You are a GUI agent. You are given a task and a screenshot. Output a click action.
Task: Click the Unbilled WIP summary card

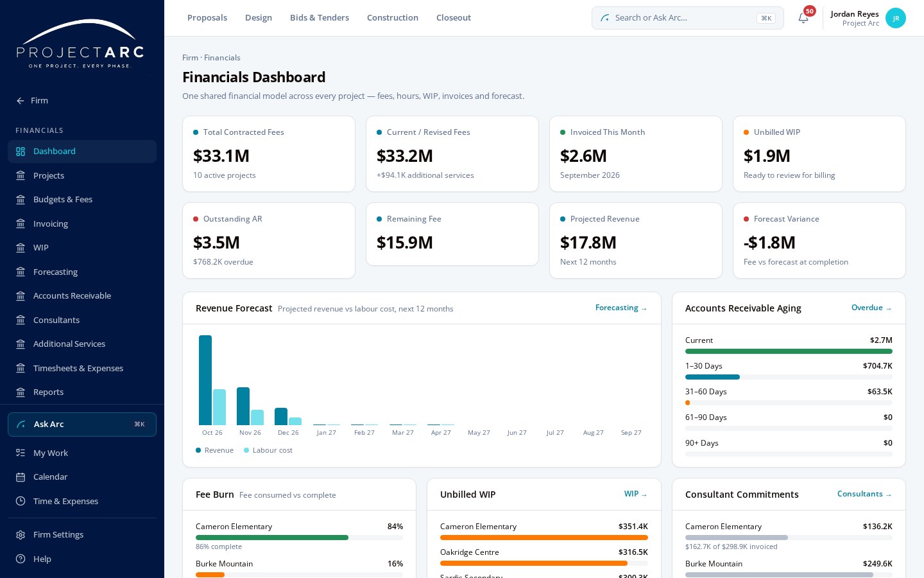(x=819, y=154)
